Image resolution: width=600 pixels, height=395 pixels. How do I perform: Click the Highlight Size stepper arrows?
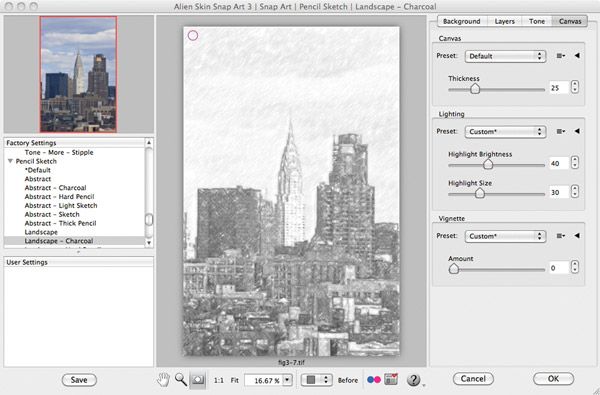575,191
